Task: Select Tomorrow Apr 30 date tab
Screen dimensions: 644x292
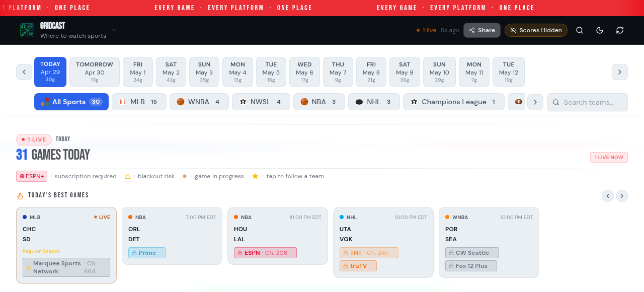Action: click(x=95, y=72)
